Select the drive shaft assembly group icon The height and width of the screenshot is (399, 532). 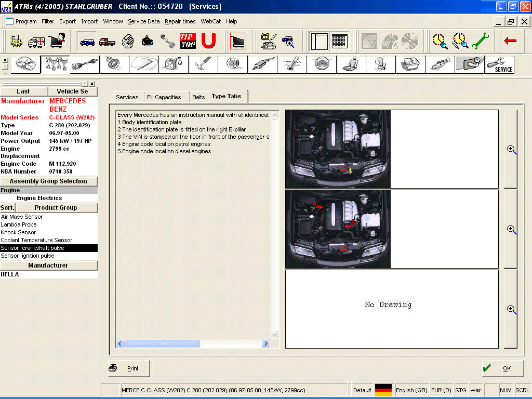pyautogui.click(x=85, y=64)
